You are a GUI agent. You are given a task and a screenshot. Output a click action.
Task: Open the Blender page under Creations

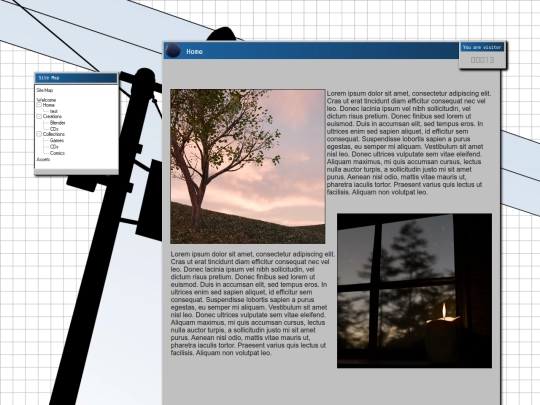pos(57,123)
